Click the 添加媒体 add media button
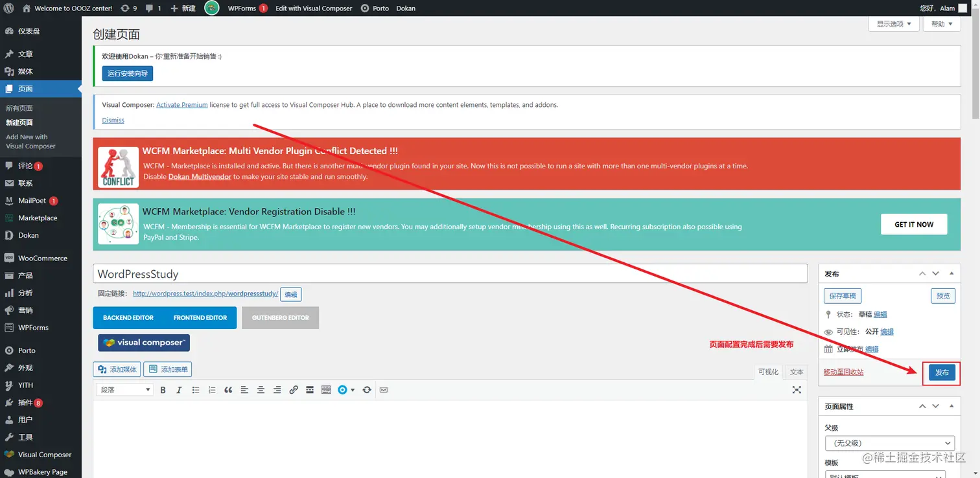Viewport: 980px width, 478px height. tap(117, 369)
